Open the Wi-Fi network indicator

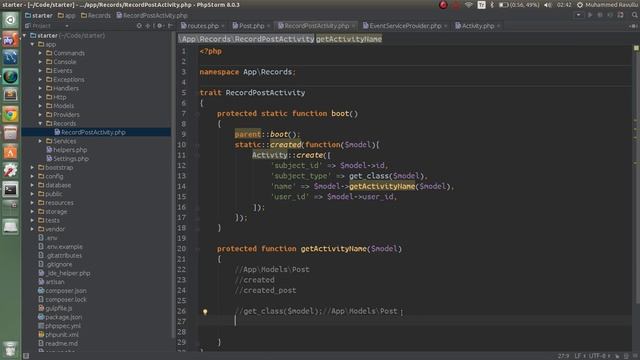(x=469, y=5)
